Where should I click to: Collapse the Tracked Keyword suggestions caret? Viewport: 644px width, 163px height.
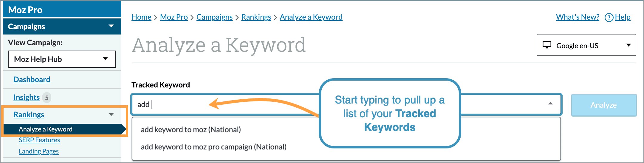point(550,104)
